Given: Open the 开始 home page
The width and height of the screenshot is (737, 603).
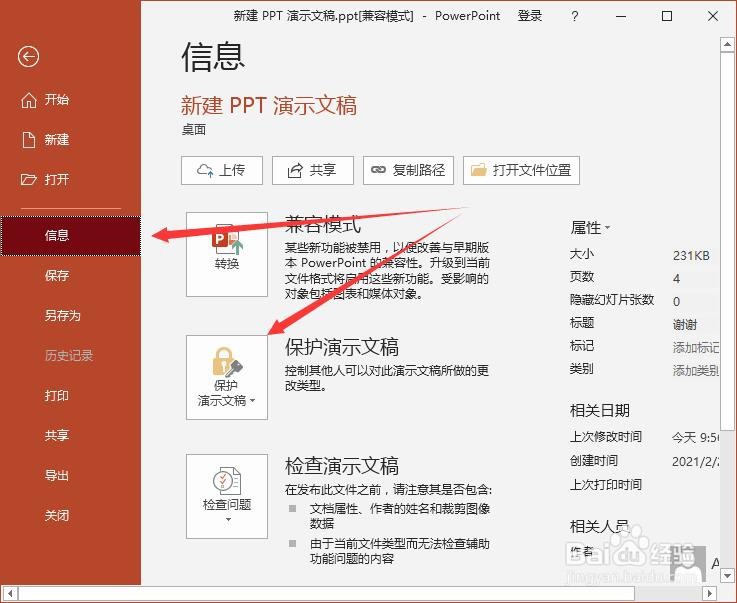Looking at the screenshot, I should 45,100.
